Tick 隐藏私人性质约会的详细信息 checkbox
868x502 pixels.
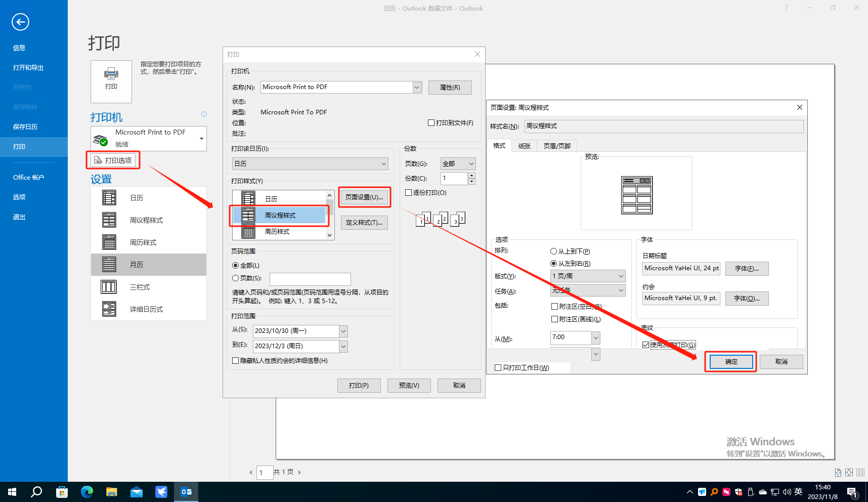pyautogui.click(x=235, y=361)
